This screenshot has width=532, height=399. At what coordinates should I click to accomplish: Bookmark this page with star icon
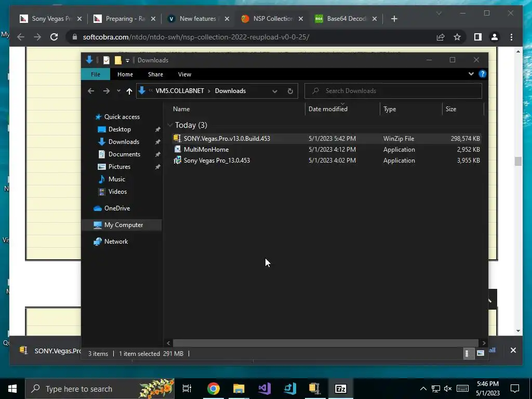point(457,37)
